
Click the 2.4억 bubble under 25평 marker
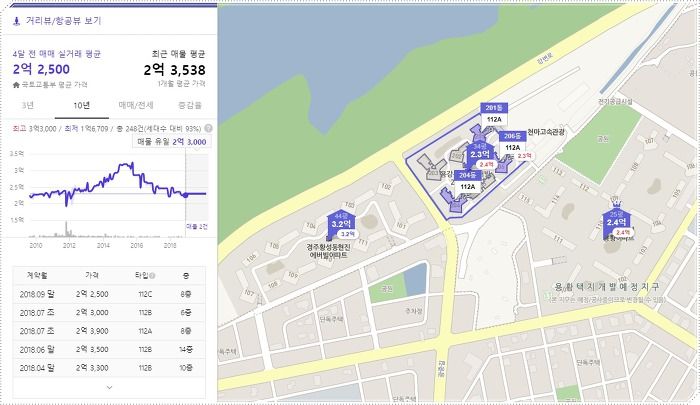click(x=623, y=232)
